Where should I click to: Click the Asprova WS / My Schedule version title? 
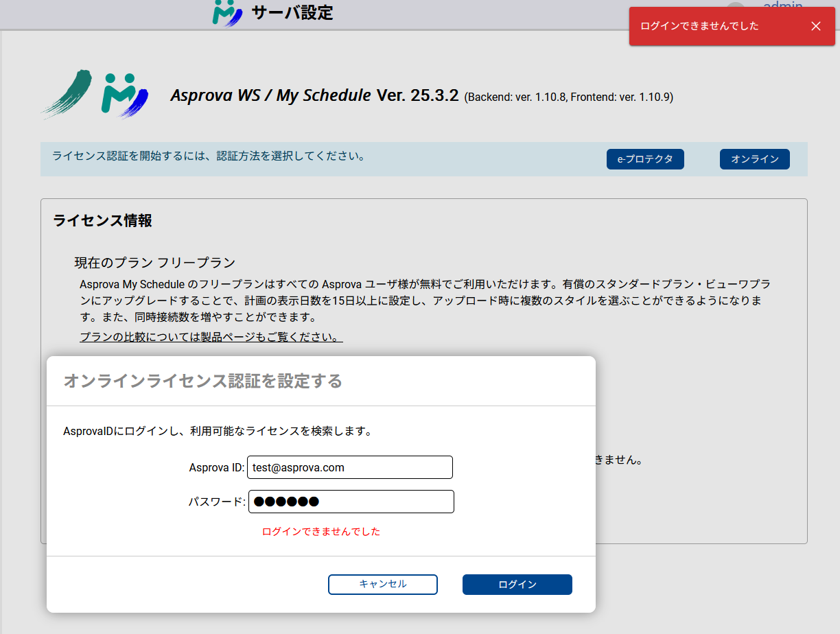pos(314,95)
